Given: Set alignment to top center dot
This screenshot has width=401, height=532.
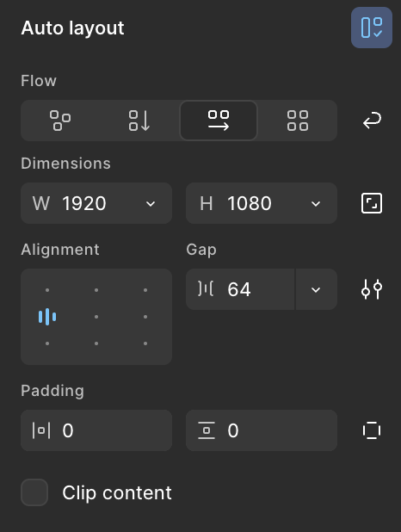Looking at the screenshot, I should pos(96,290).
